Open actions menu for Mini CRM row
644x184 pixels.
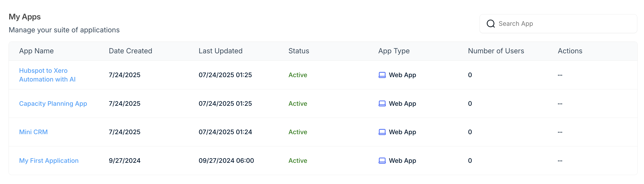point(560,132)
